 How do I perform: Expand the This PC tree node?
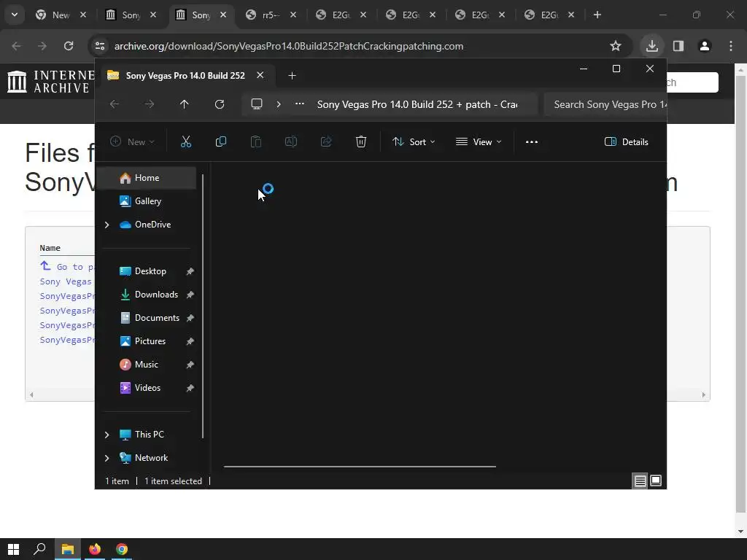tap(107, 435)
